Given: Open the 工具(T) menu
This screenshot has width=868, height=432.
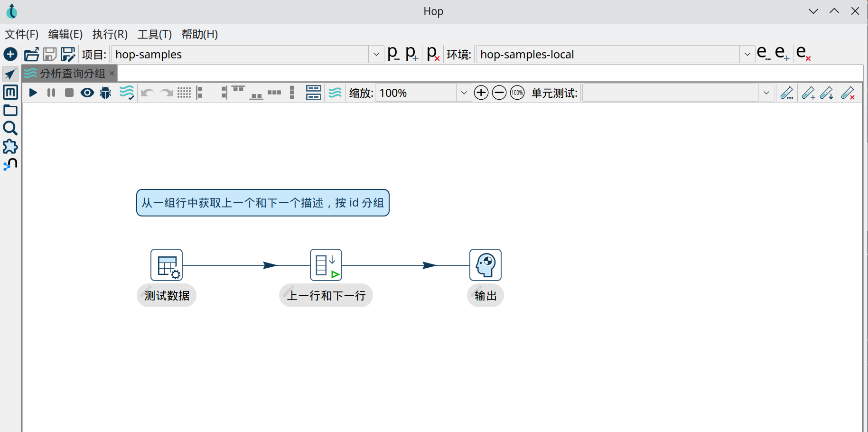Looking at the screenshot, I should click(x=154, y=34).
